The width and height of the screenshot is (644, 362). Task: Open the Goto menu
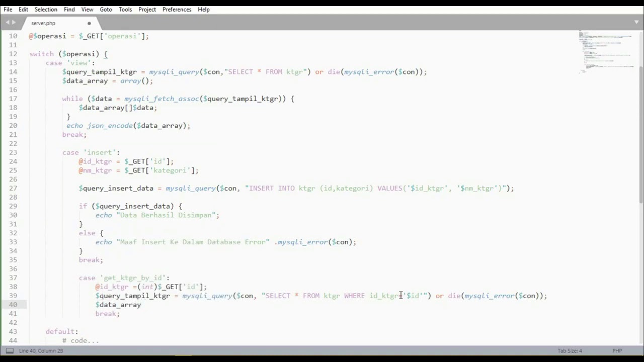point(106,9)
